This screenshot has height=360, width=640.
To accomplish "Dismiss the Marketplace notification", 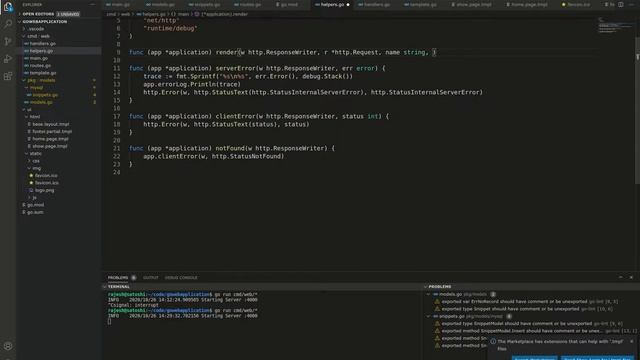I will (x=631, y=342).
